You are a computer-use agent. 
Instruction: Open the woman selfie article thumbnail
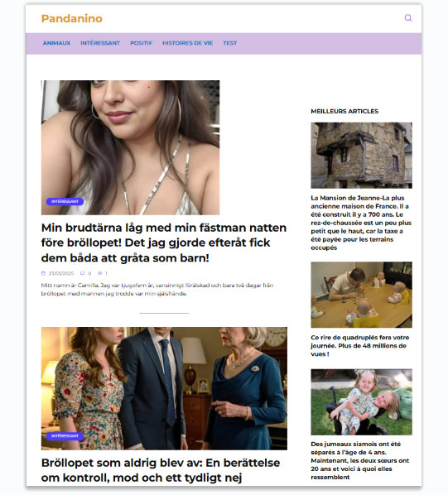pos(130,147)
